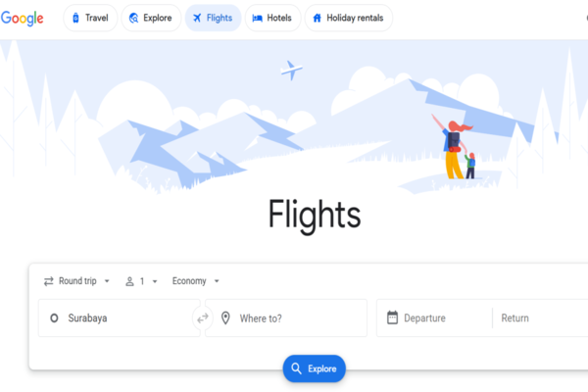Open the Round trip dropdown

click(x=76, y=281)
